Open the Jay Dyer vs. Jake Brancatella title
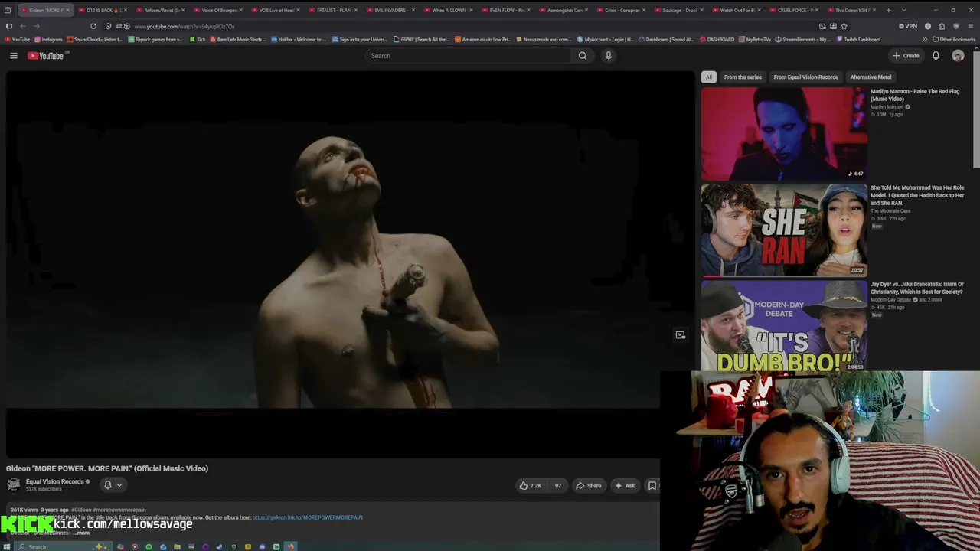 [917, 288]
